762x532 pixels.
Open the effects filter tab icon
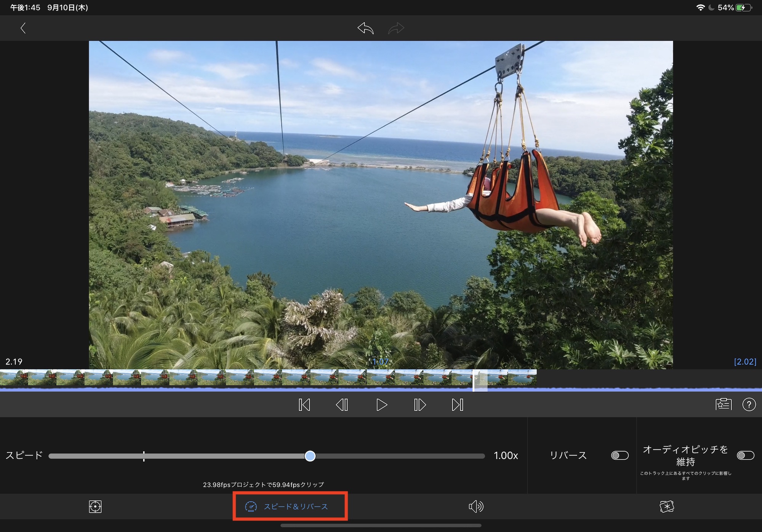(x=667, y=506)
